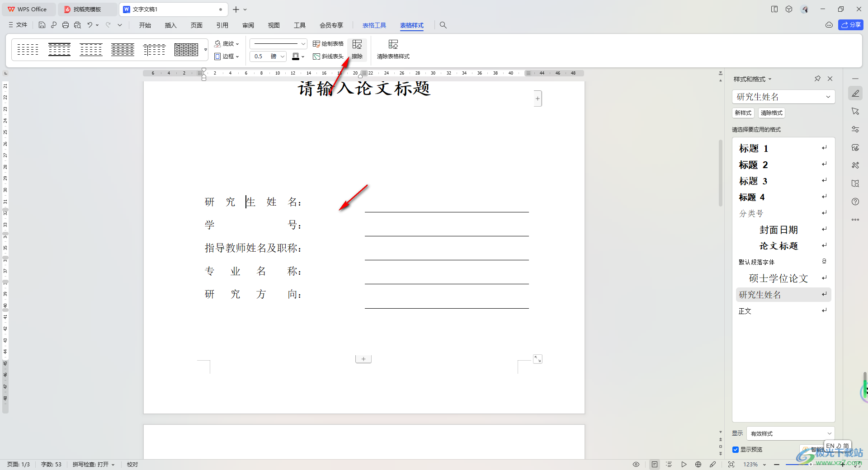Open the Borders (边框) dropdown
Image resolution: width=868 pixels, height=470 pixels.
tap(226, 56)
